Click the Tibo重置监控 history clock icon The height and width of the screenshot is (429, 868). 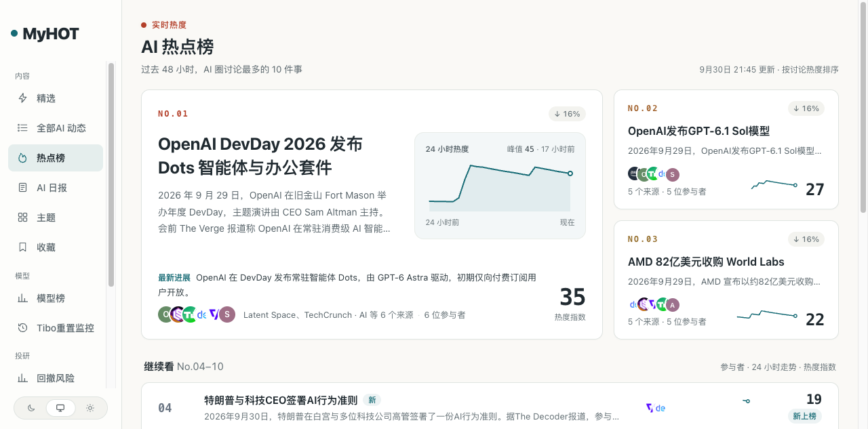point(22,328)
